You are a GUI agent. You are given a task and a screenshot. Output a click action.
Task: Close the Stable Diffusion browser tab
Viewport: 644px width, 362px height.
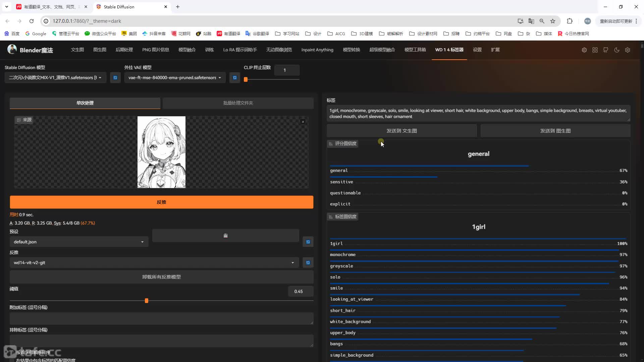166,7
